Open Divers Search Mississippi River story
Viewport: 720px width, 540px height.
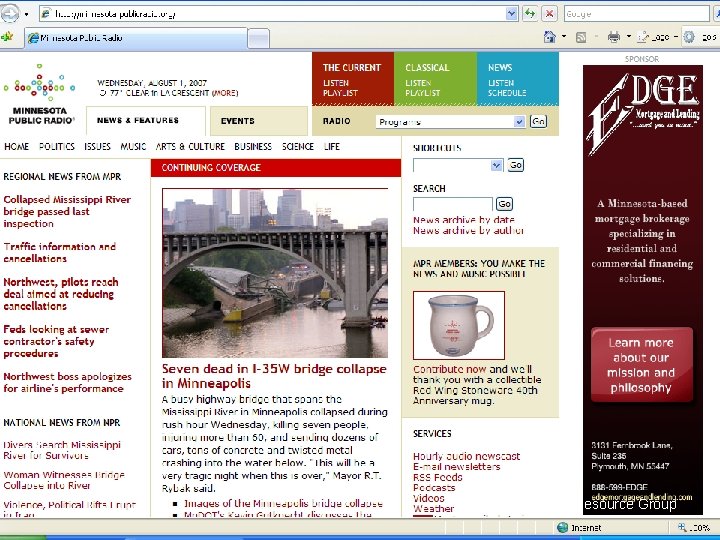[62, 450]
